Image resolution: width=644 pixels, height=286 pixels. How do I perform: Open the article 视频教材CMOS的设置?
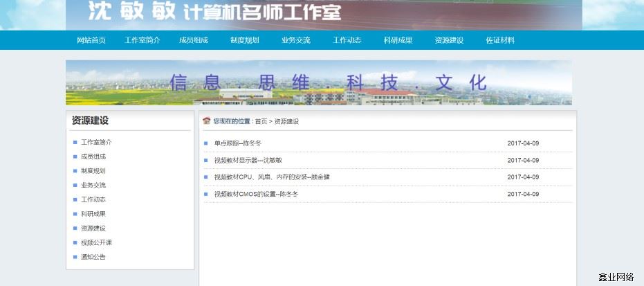coord(256,194)
